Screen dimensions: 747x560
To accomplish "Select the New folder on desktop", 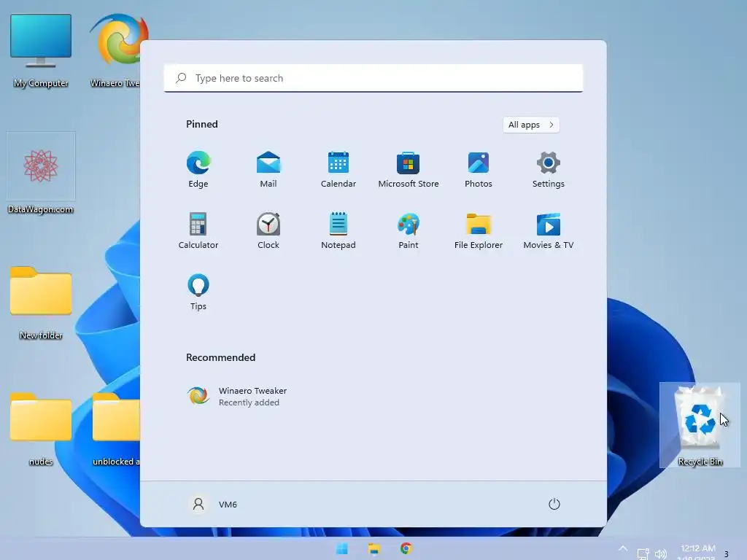I will pyautogui.click(x=41, y=303).
